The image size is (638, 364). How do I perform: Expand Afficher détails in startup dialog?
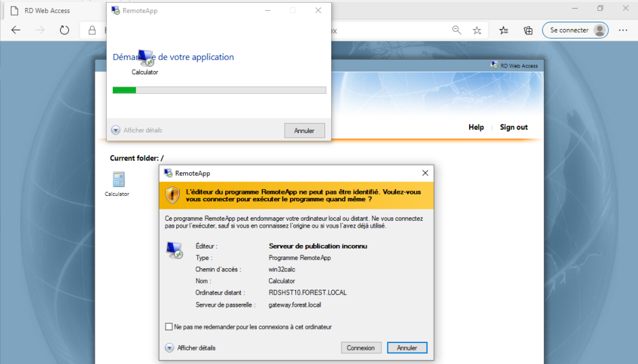(137, 130)
